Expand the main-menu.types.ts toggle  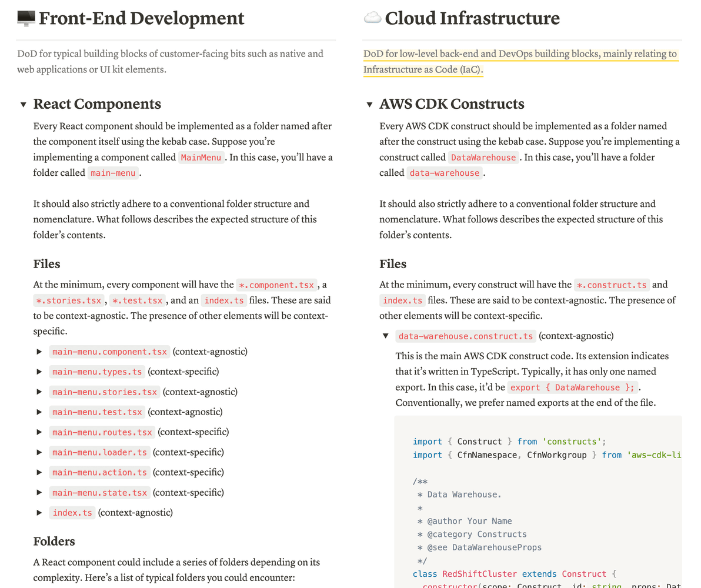[x=39, y=372]
